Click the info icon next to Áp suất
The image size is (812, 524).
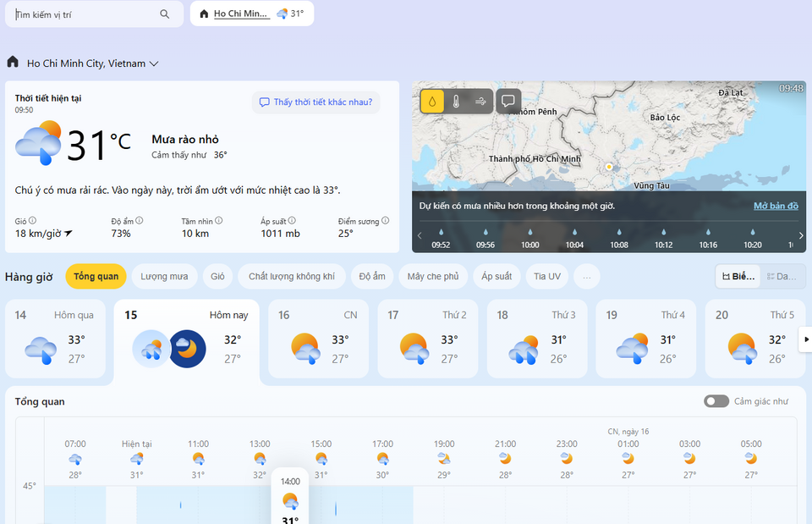[x=292, y=220]
